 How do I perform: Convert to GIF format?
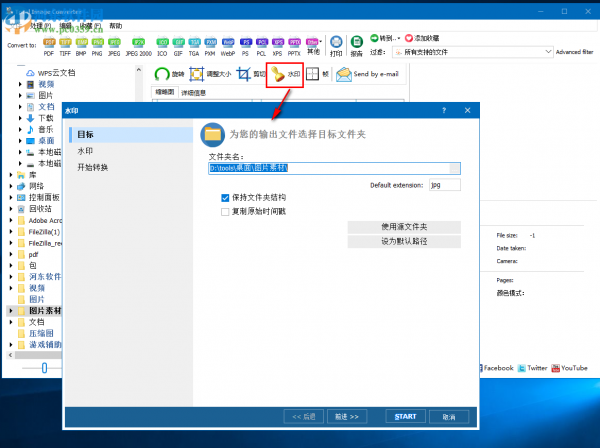point(178,46)
